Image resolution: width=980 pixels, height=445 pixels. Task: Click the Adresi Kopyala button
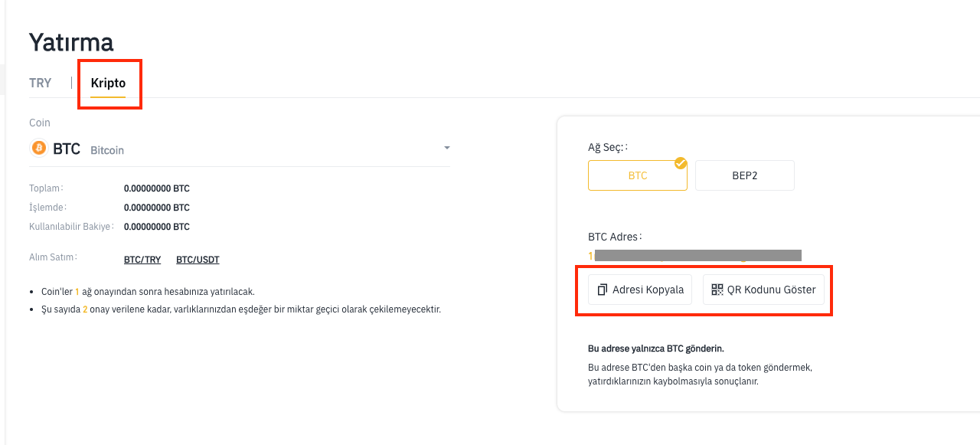tap(640, 290)
